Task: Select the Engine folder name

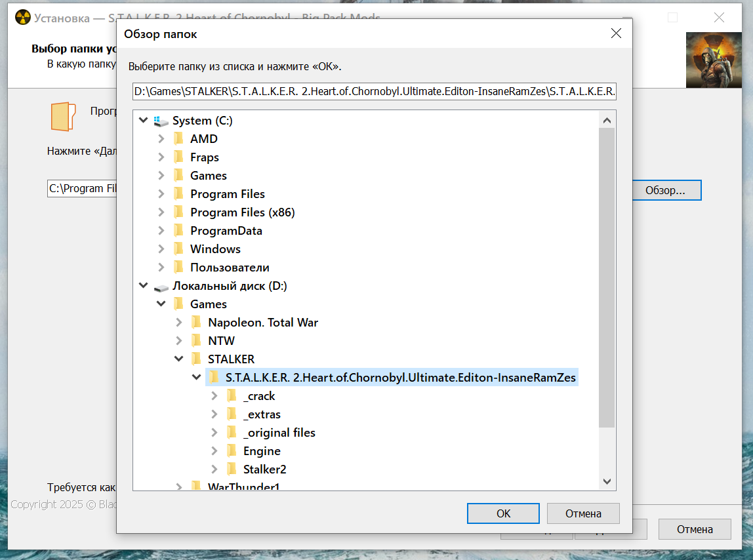Action: pos(262,451)
